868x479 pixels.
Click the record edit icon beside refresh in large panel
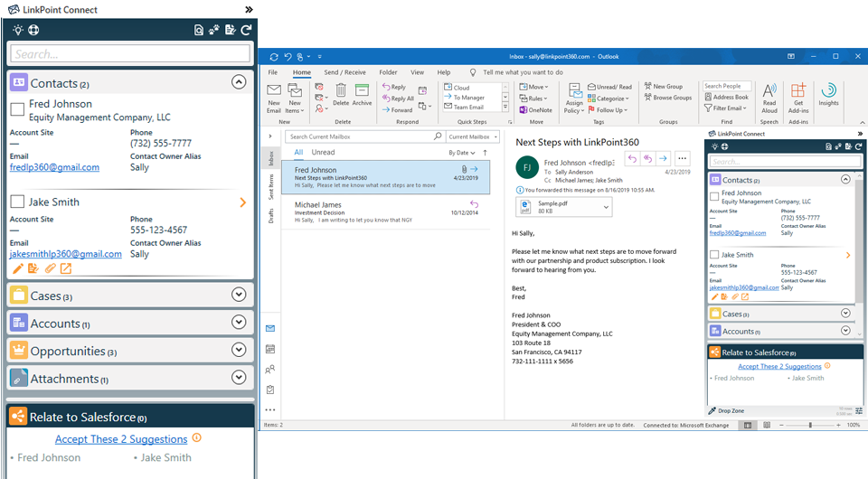click(x=231, y=30)
